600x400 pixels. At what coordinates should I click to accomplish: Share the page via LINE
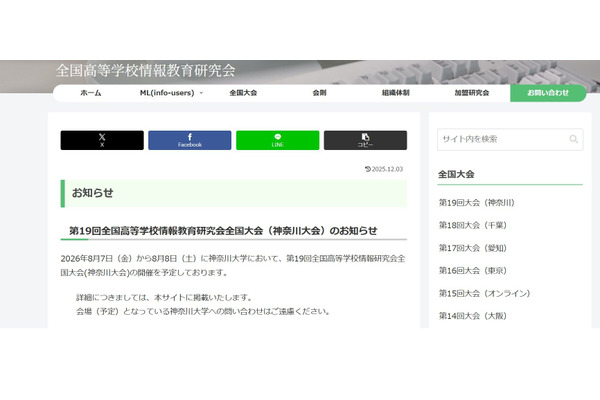click(277, 140)
